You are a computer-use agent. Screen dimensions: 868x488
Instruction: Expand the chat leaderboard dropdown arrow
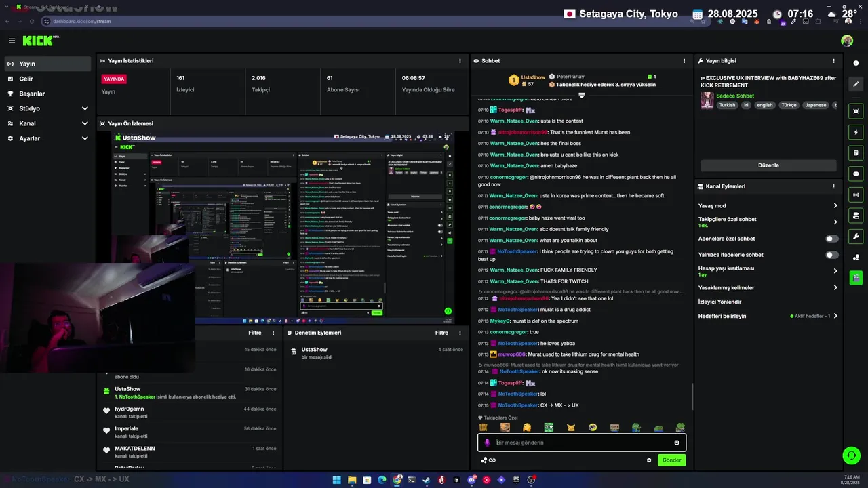pos(582,96)
